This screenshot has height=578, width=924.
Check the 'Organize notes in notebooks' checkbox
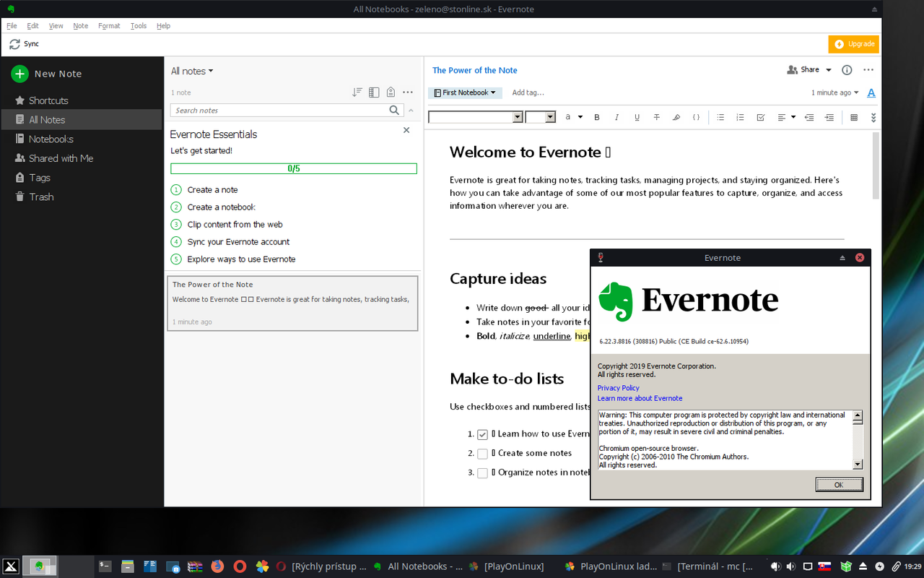482,473
